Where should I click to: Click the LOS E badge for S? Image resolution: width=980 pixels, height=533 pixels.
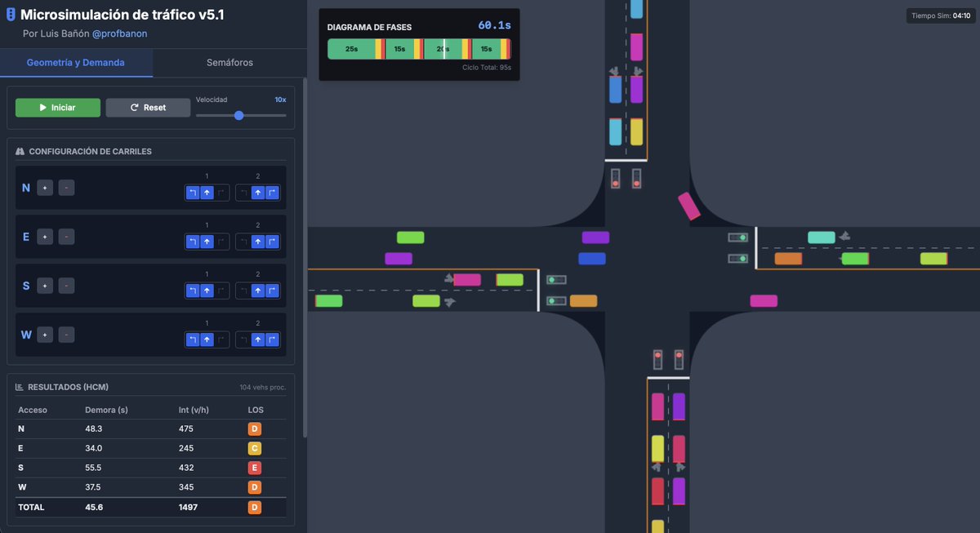(255, 468)
